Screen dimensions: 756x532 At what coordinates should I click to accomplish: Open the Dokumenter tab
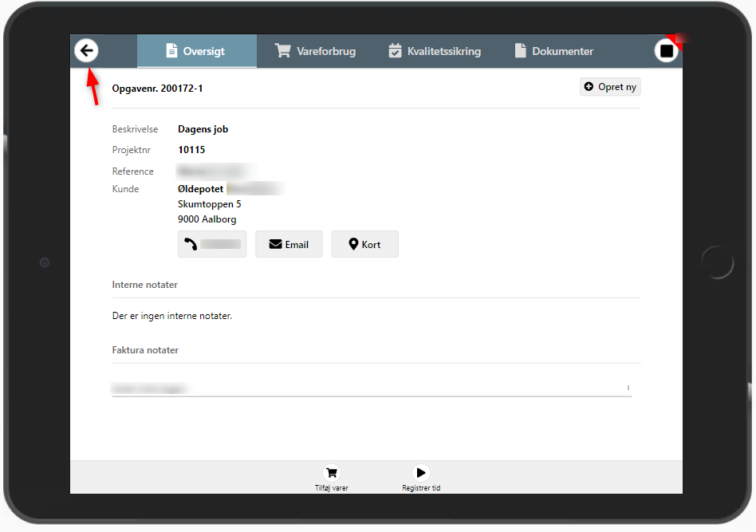coord(553,51)
